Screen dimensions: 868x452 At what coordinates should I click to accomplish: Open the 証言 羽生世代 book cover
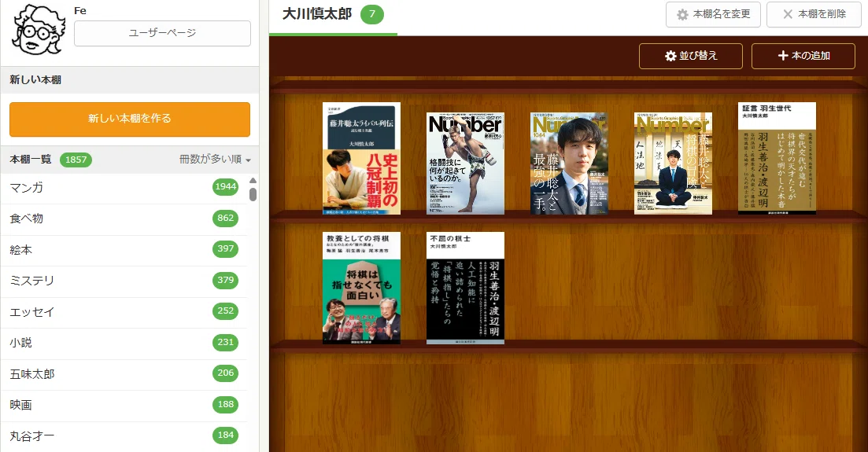click(x=777, y=158)
